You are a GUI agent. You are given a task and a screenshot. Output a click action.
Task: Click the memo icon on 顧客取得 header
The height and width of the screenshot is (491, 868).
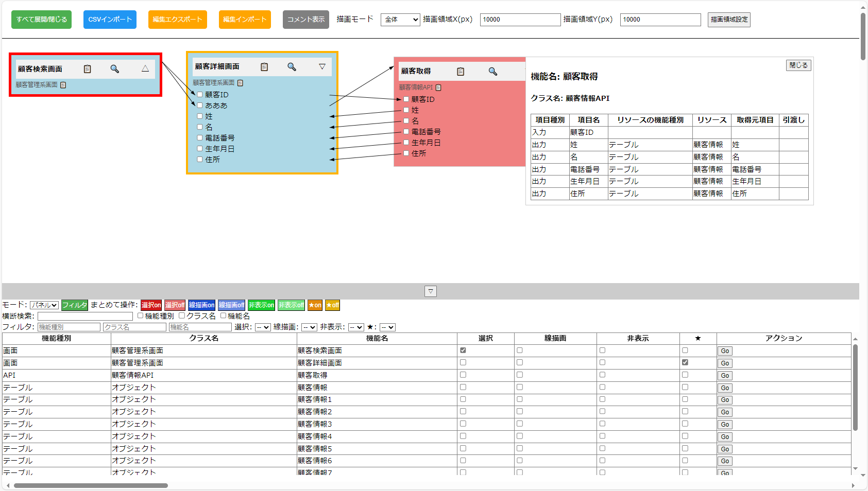pyautogui.click(x=461, y=71)
